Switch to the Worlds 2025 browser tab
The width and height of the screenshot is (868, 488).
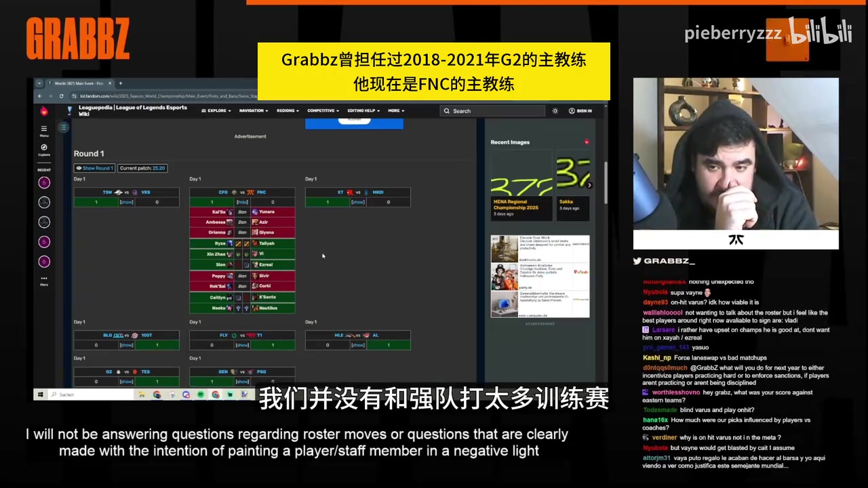click(78, 83)
